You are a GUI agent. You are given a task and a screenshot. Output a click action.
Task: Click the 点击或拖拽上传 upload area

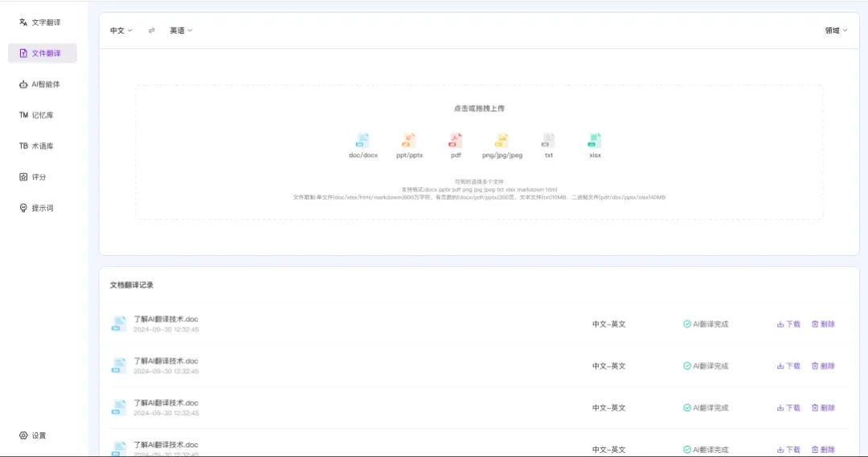pos(479,109)
